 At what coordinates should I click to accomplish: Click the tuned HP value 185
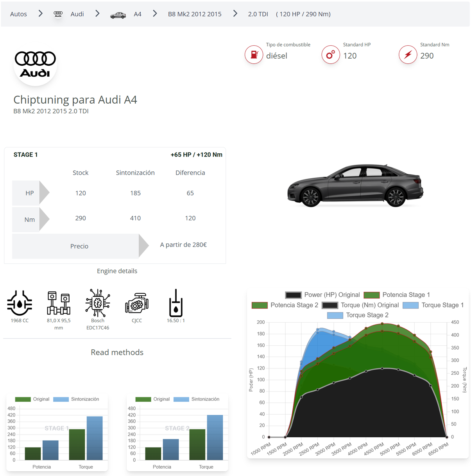(135, 193)
